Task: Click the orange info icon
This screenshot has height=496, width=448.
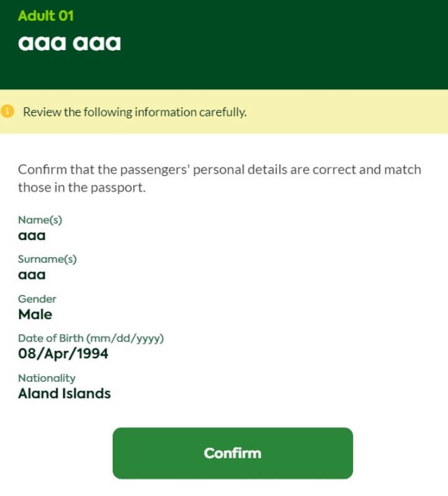Action: (x=7, y=112)
